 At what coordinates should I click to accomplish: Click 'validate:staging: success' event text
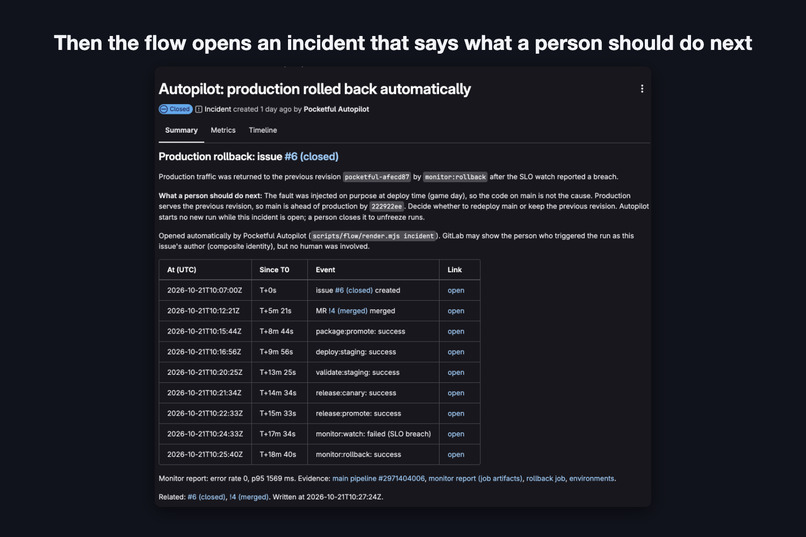pos(357,373)
